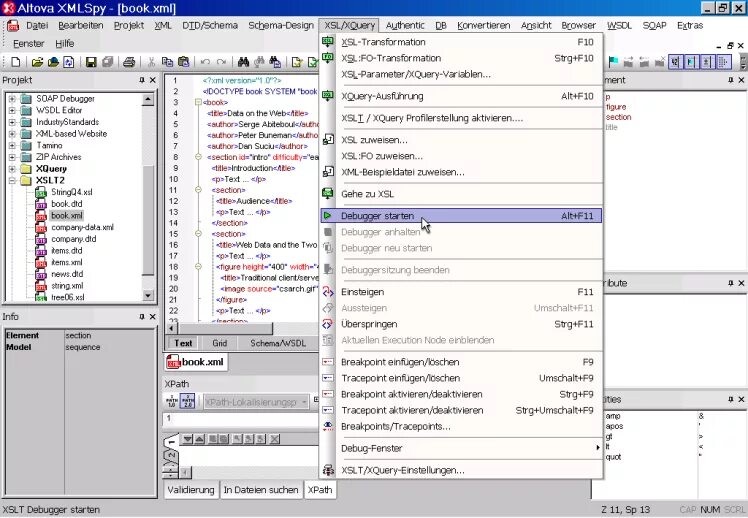
Task: Toggle the XPath 1.0 button
Action: point(172,402)
